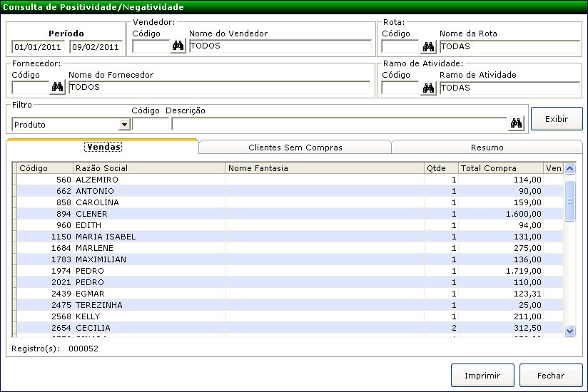The image size is (588, 392).
Task: Click total value 1.600,00
Action: point(524,214)
